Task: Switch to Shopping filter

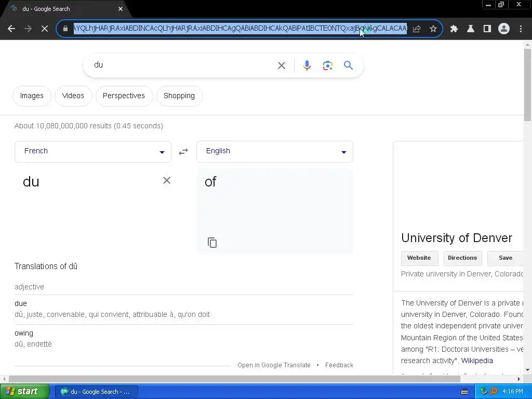Action: pos(179,96)
